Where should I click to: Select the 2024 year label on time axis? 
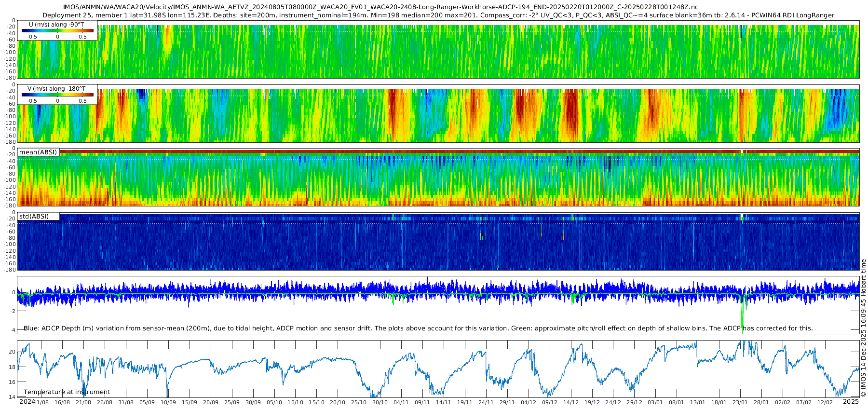click(27, 402)
